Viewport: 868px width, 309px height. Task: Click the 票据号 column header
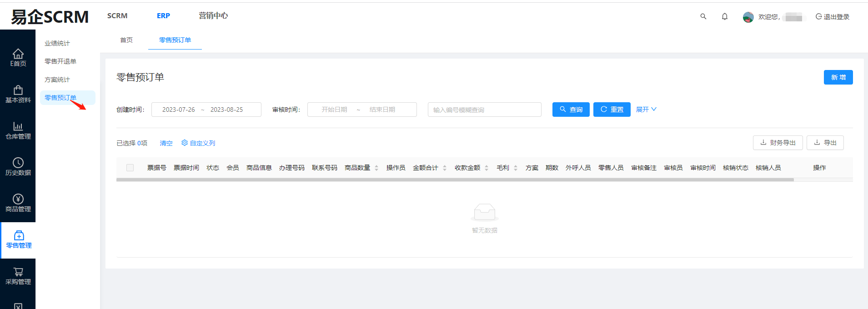pos(157,168)
